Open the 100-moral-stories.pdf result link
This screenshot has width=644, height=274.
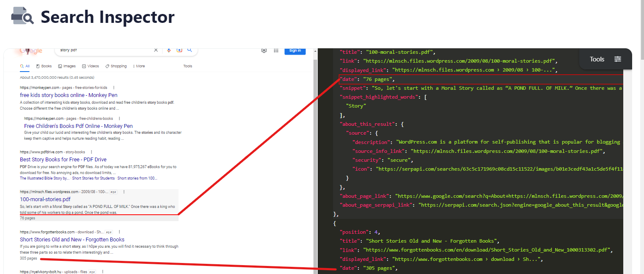coord(45,199)
